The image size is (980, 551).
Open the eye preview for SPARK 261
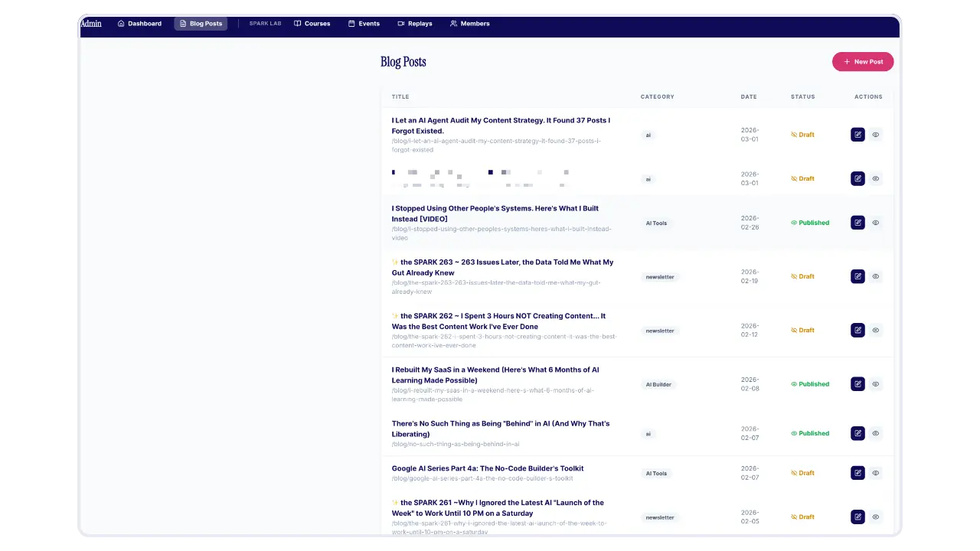(875, 517)
